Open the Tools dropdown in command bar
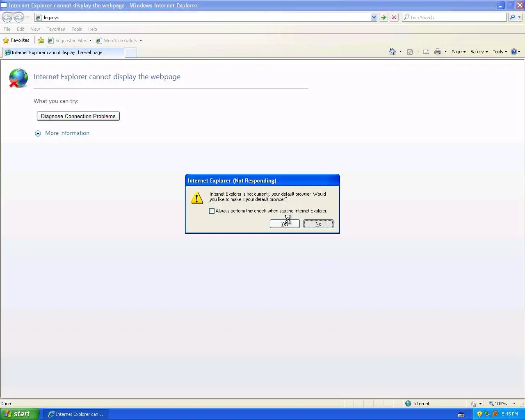This screenshot has width=525, height=420. 500,52
